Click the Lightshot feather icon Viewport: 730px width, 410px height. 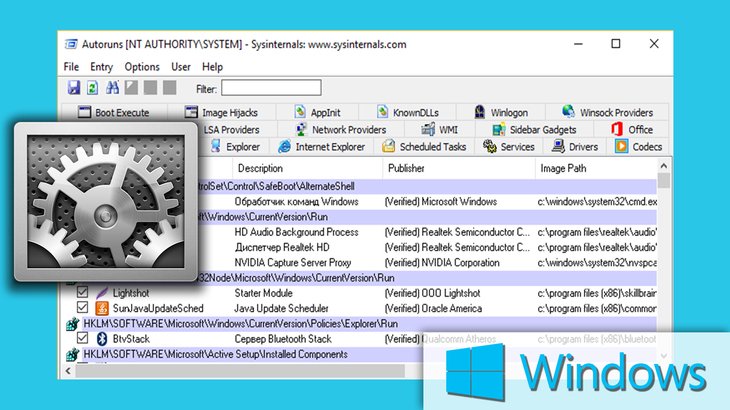pos(101,293)
